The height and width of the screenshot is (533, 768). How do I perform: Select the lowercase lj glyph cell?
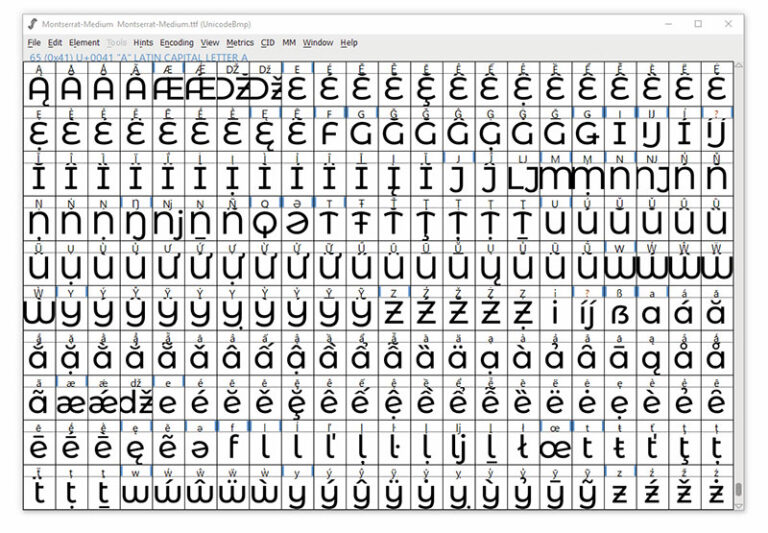point(459,443)
